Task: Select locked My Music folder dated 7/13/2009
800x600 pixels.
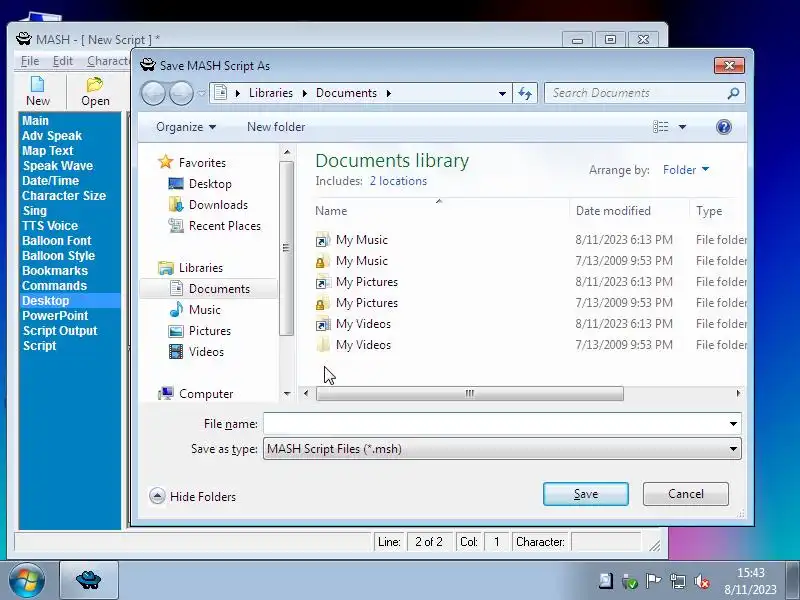Action: [361, 261]
